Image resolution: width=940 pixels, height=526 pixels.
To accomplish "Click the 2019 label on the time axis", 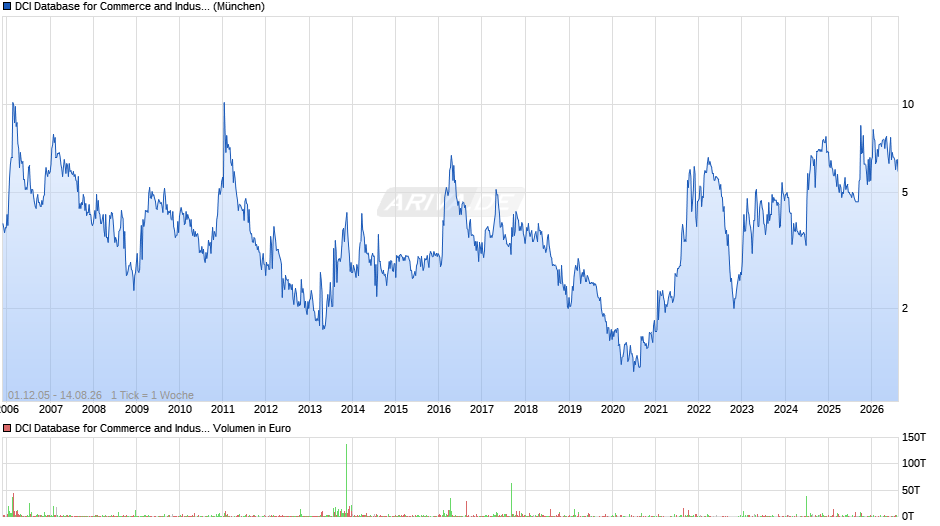I will [x=570, y=409].
